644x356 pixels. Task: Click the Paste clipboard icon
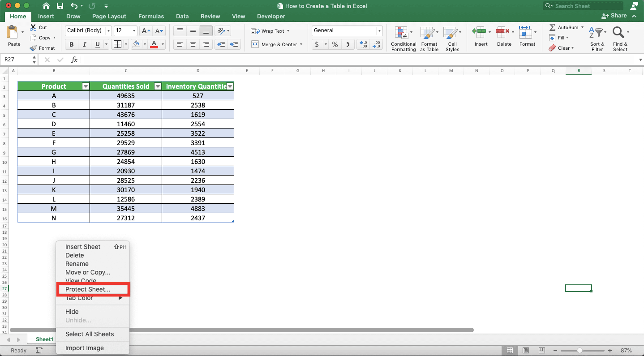coord(12,32)
